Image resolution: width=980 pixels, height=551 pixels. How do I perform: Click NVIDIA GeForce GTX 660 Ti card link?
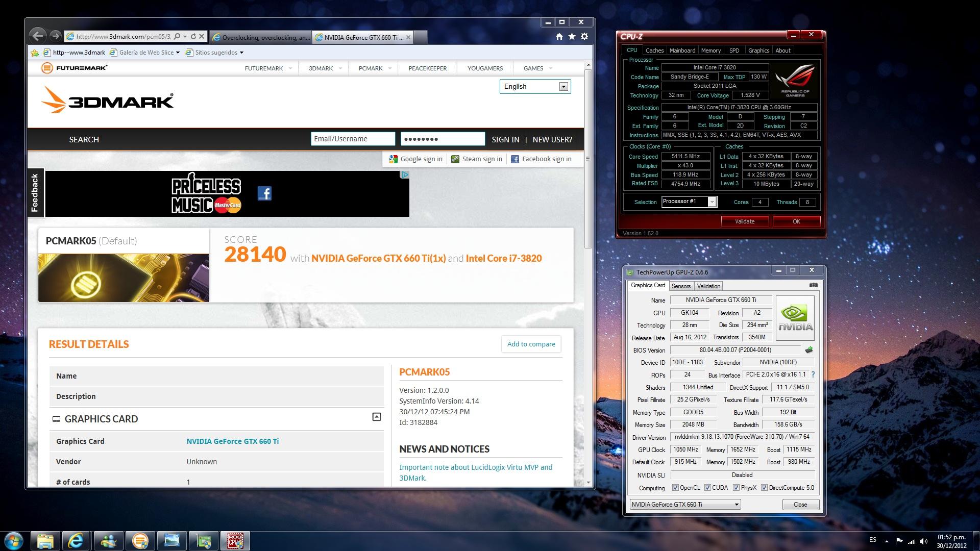click(x=232, y=441)
